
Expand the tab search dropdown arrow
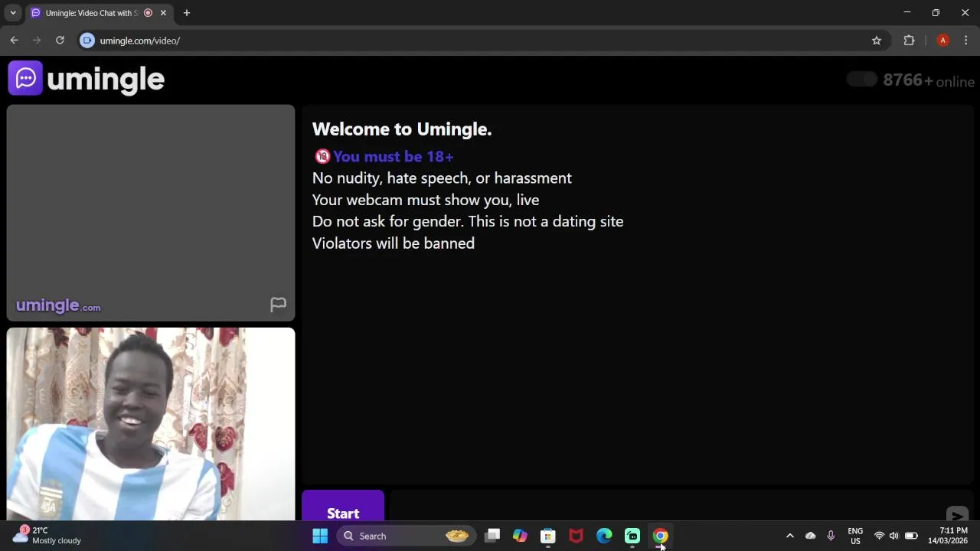[13, 13]
